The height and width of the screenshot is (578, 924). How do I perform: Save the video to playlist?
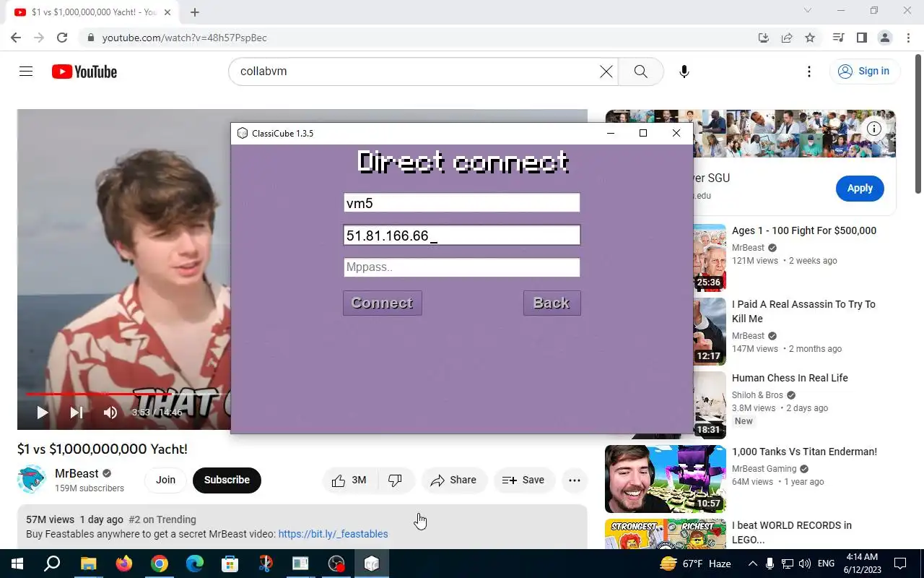tap(523, 480)
